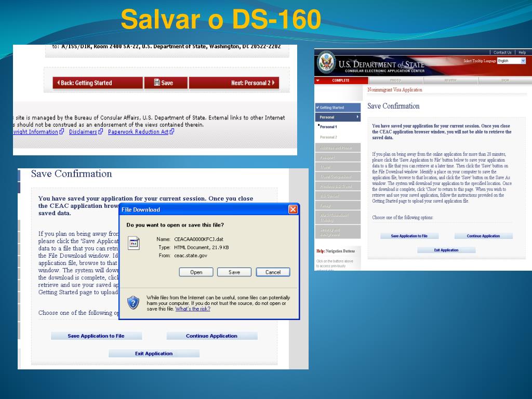
Task: Open the Paperwork Reduction Act link
Action: [138, 131]
